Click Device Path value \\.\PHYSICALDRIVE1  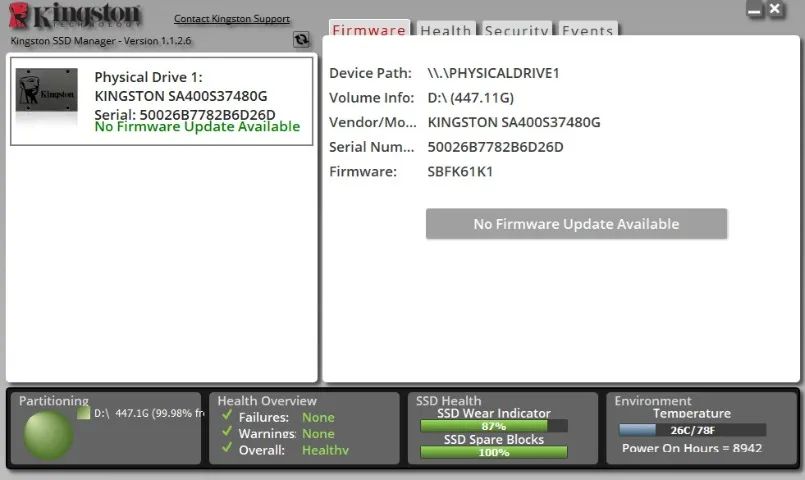(x=493, y=73)
